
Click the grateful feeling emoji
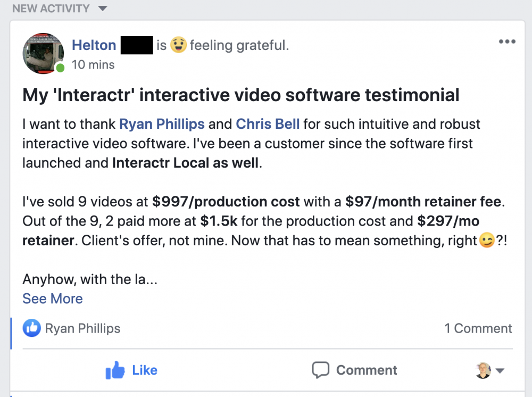pos(178,45)
